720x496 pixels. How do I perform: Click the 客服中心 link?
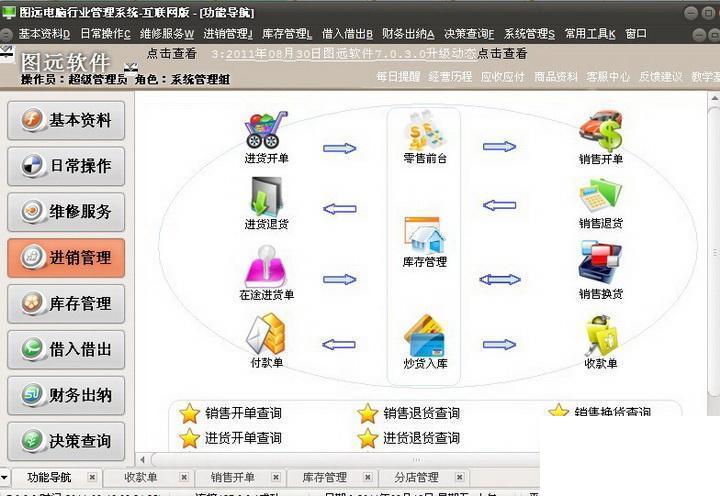pos(608,77)
